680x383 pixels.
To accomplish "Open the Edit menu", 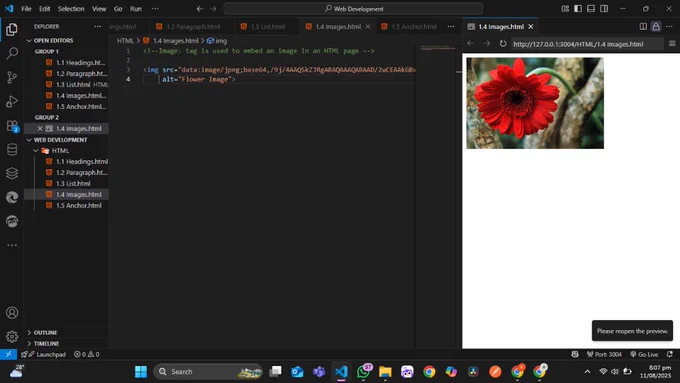I will 44,9.
